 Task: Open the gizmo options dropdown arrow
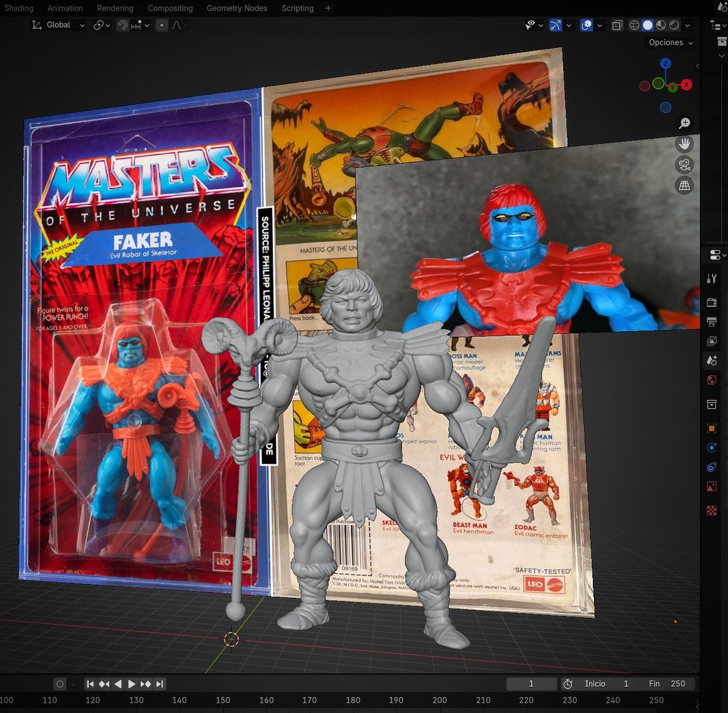[x=568, y=25]
